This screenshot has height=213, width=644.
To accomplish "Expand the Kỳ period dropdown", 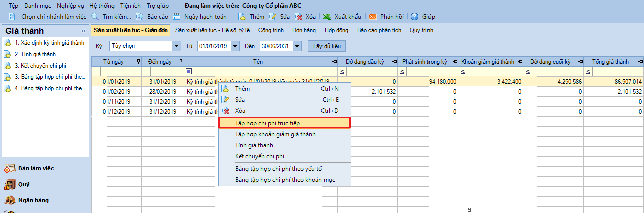I will tap(176, 46).
